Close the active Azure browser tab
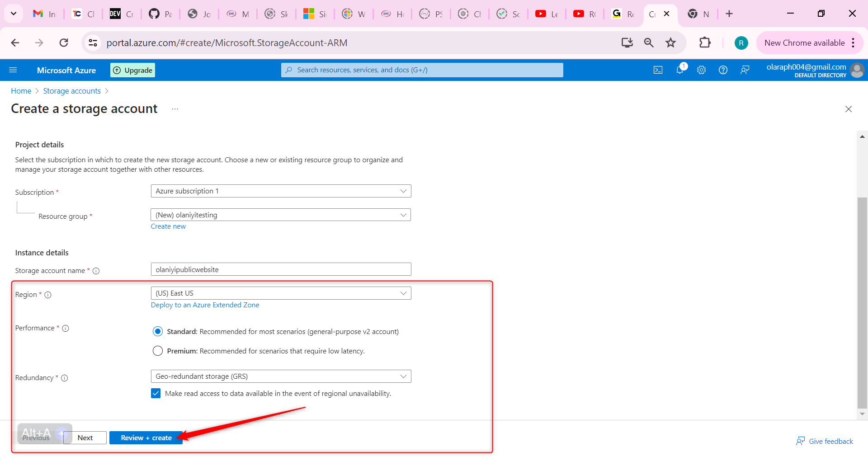Screen dimensions: 868x461 pos(667,14)
